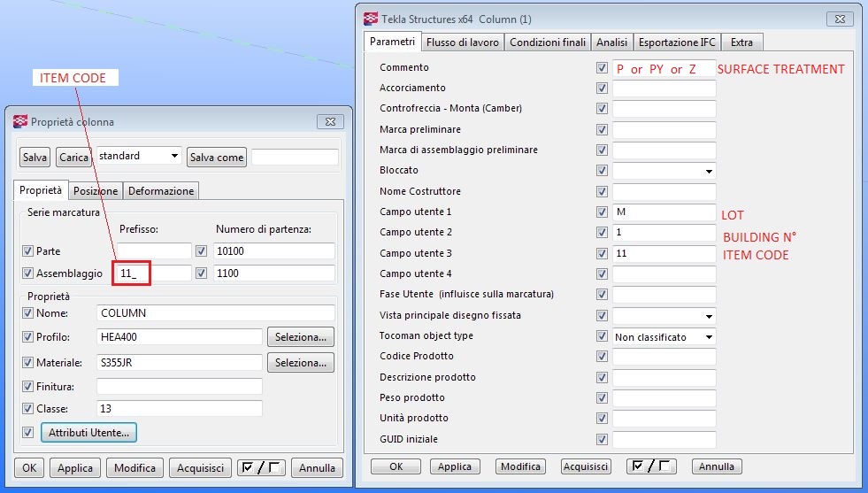The width and height of the screenshot is (868, 493).
Task: Toggle the Commento checkbox
Action: click(603, 68)
